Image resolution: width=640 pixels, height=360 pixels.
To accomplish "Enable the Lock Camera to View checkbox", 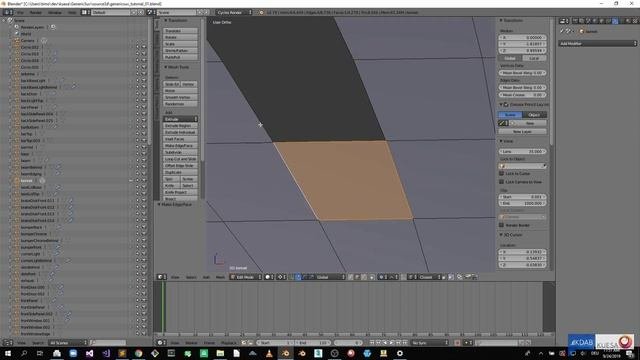I will click(x=502, y=182).
